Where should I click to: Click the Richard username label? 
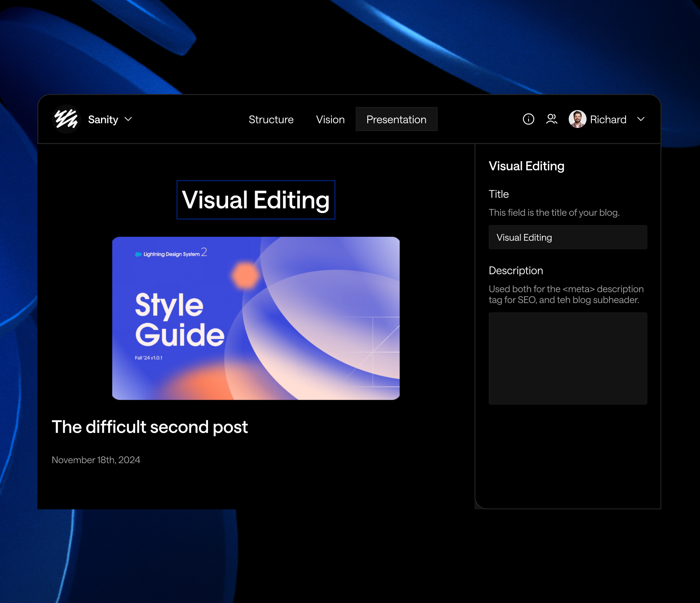pyautogui.click(x=608, y=119)
